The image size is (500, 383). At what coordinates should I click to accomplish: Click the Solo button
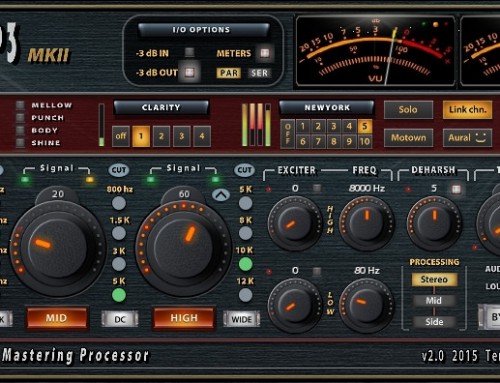tap(408, 110)
